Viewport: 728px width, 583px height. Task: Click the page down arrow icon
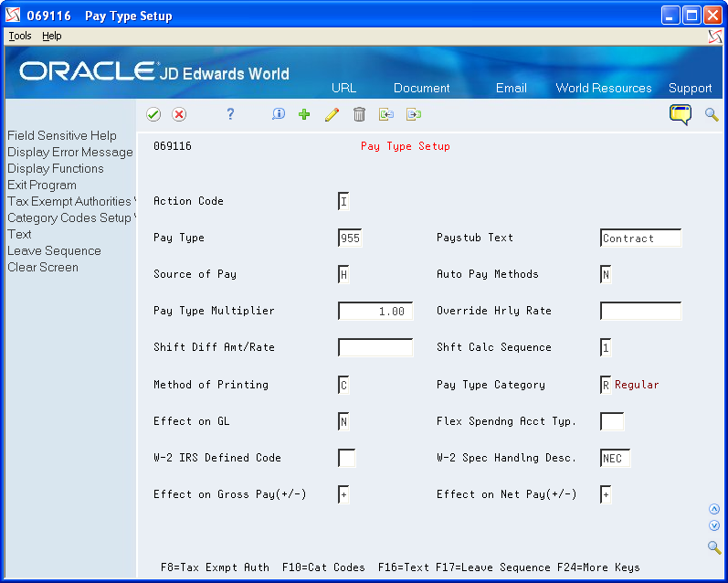tap(714, 525)
